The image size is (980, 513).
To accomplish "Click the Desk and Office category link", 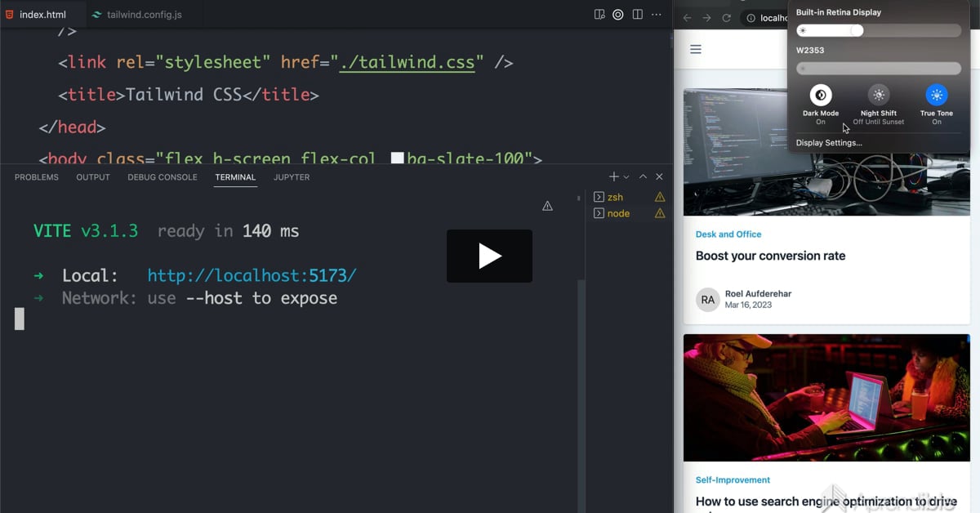I will [x=728, y=234].
